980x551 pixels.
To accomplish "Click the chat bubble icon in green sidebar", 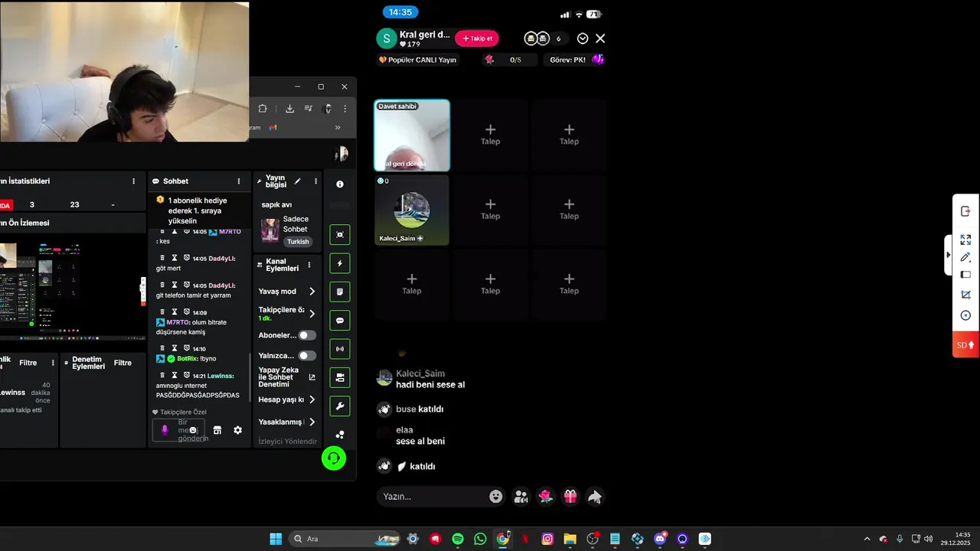I will 340,321.
